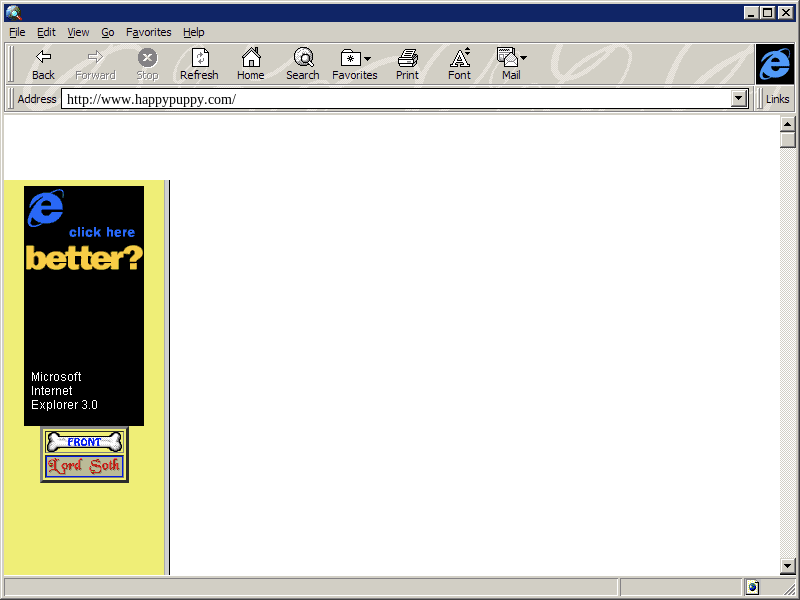Open the Help menu
Viewport: 800px width, 600px height.
point(193,32)
